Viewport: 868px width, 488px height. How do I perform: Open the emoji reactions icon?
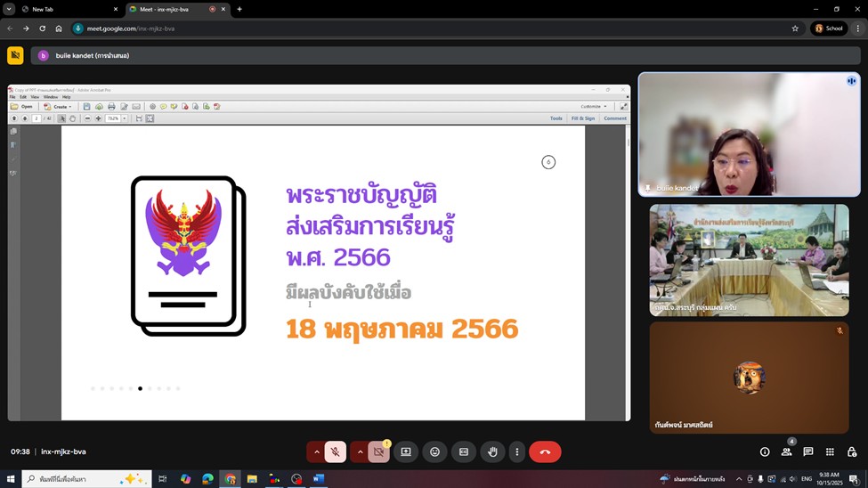[x=434, y=451]
